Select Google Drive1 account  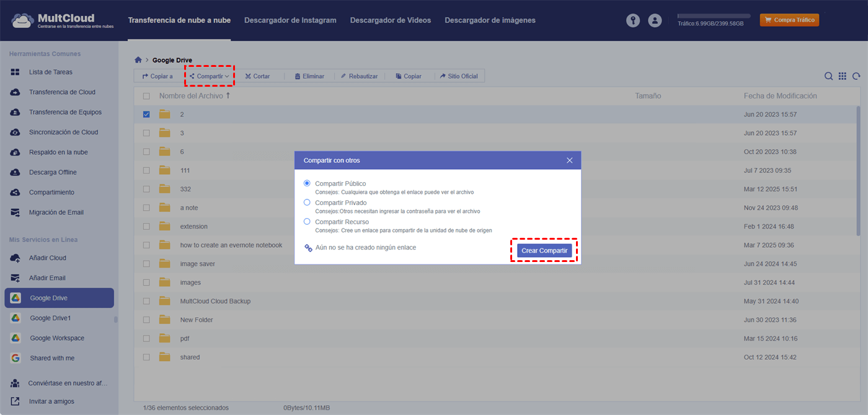50,318
